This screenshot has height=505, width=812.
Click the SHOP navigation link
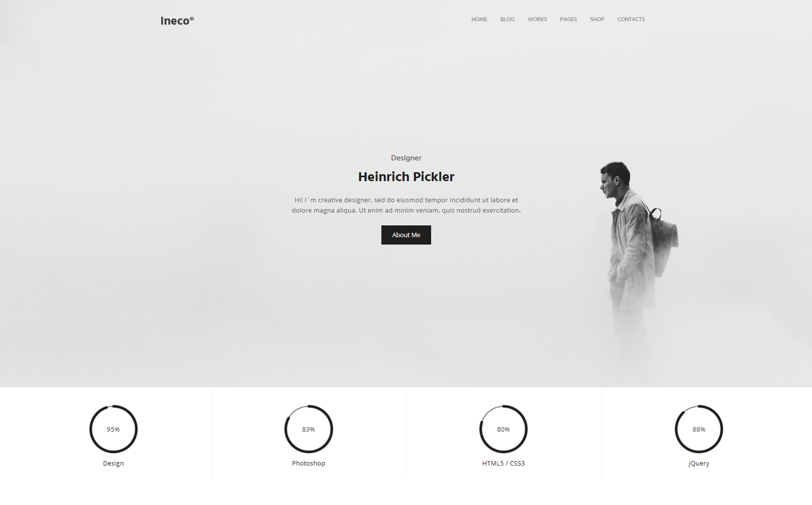[x=596, y=19]
